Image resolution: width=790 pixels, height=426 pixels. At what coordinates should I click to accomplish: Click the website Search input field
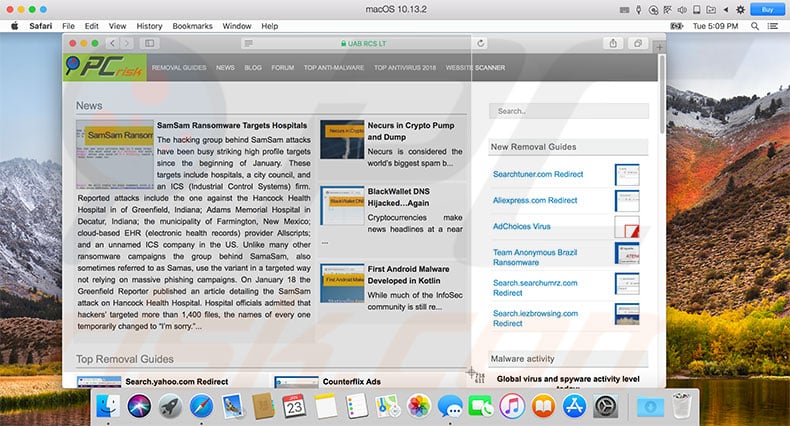tap(569, 111)
